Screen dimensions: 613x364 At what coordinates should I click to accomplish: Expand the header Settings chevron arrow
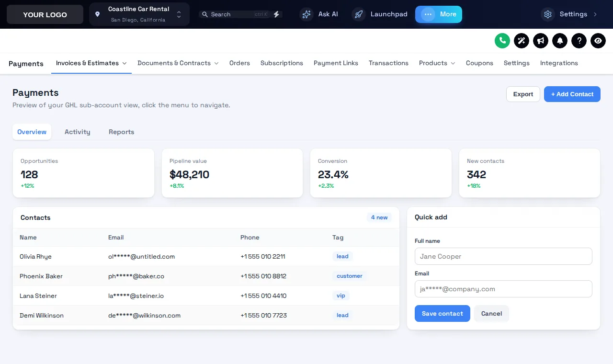click(x=595, y=14)
